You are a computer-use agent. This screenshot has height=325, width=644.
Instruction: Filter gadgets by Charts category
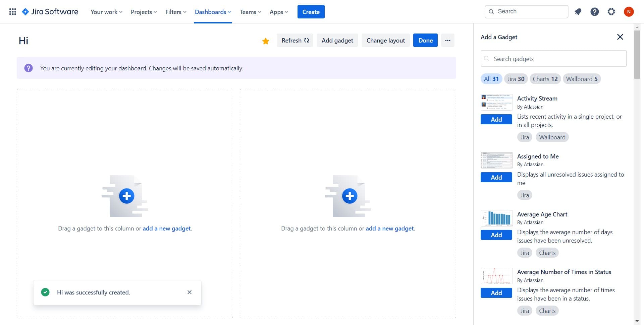[x=545, y=79]
